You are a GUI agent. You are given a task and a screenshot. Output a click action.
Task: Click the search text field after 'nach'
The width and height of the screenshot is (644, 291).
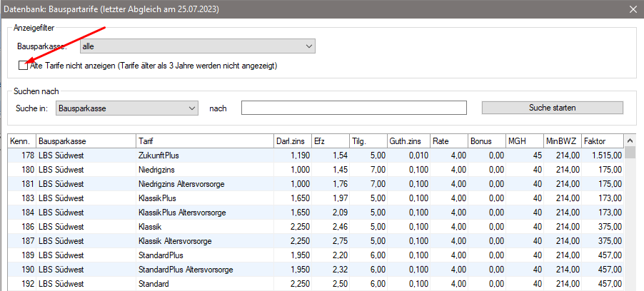point(354,108)
